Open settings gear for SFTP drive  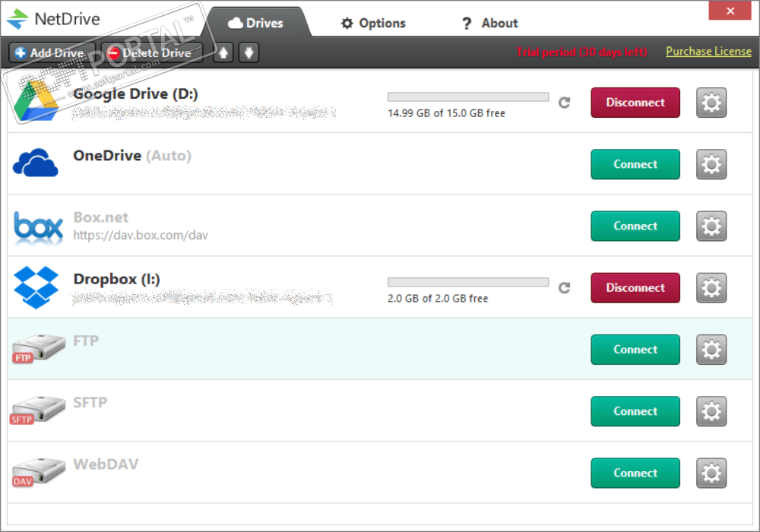coord(711,411)
